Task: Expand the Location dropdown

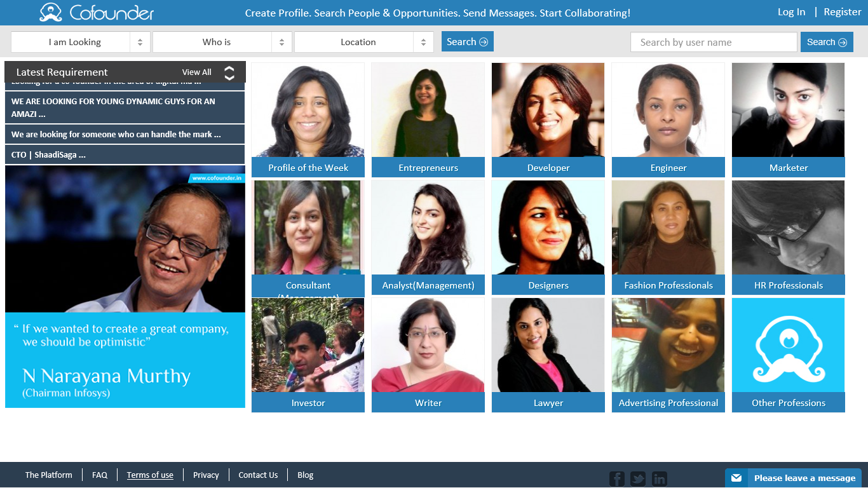Action: point(364,42)
